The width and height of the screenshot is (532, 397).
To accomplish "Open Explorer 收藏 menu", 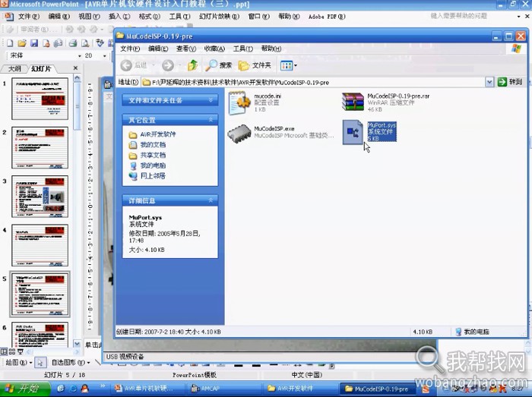I will pyautogui.click(x=214, y=49).
